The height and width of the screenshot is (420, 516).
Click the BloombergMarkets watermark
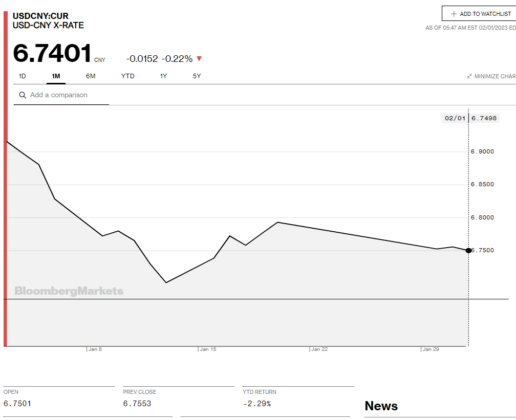pos(69,291)
